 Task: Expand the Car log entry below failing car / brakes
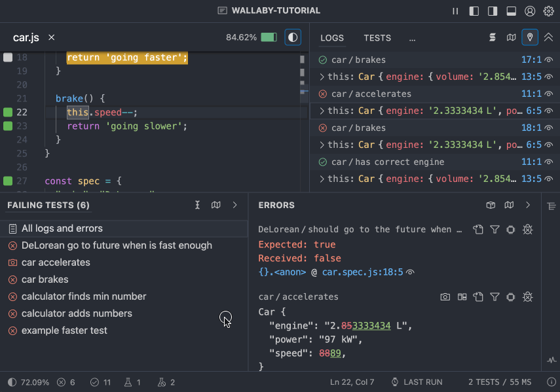point(322,145)
